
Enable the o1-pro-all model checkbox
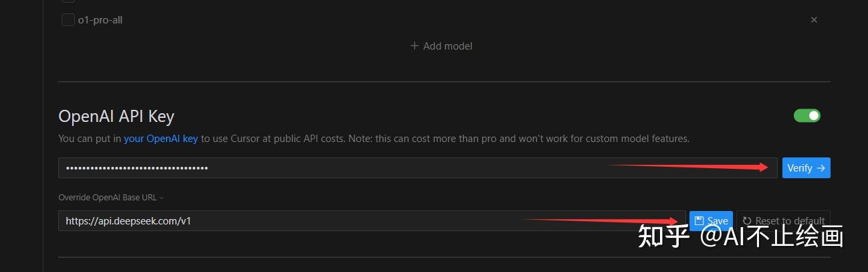pyautogui.click(x=68, y=20)
